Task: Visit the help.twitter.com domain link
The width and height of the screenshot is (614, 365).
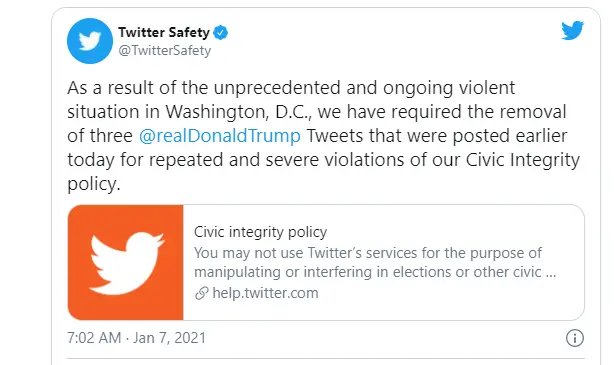Action: click(265, 293)
